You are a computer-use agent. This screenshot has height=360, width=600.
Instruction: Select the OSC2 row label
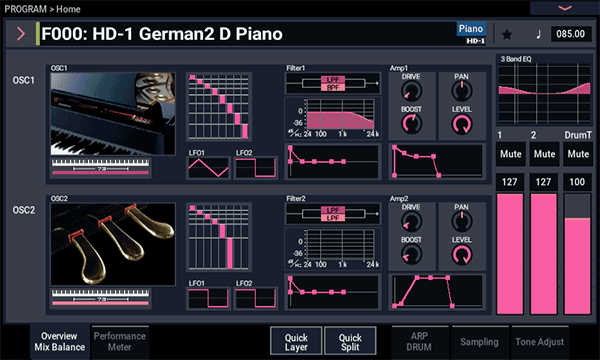(x=24, y=210)
